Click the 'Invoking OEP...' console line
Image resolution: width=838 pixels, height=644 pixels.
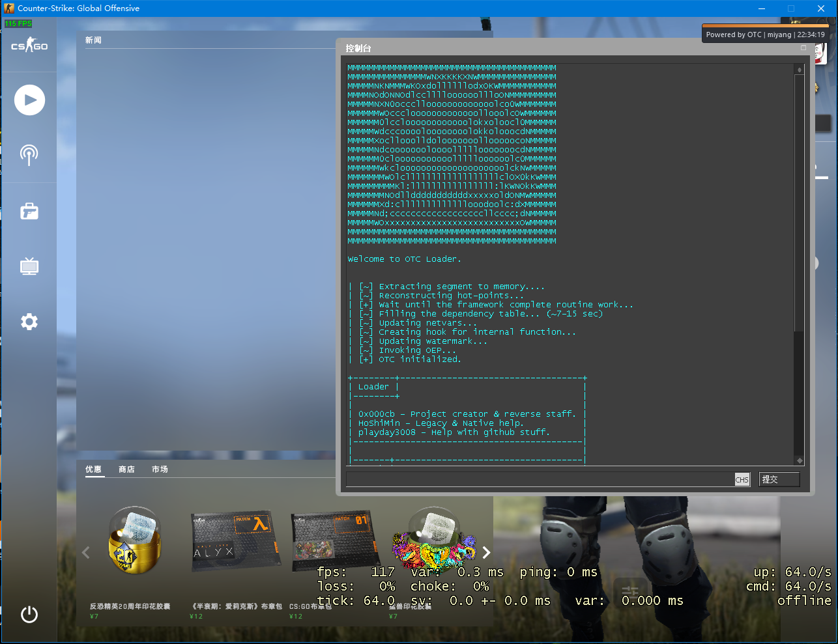point(417,350)
